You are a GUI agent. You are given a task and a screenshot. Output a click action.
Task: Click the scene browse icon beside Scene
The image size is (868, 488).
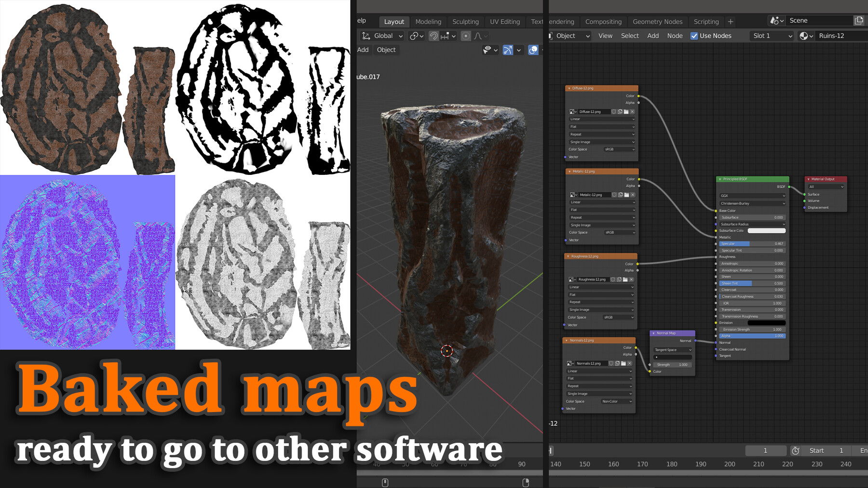pos(777,21)
